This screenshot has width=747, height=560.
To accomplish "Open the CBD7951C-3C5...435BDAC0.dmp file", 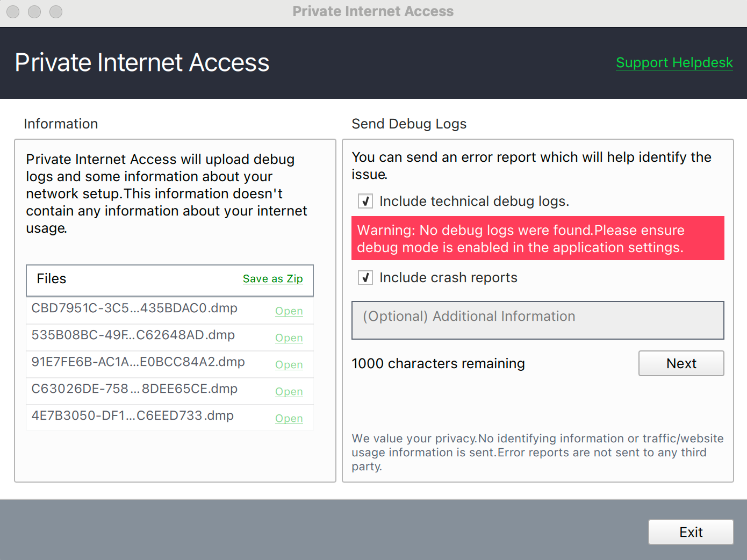I will 289,311.
